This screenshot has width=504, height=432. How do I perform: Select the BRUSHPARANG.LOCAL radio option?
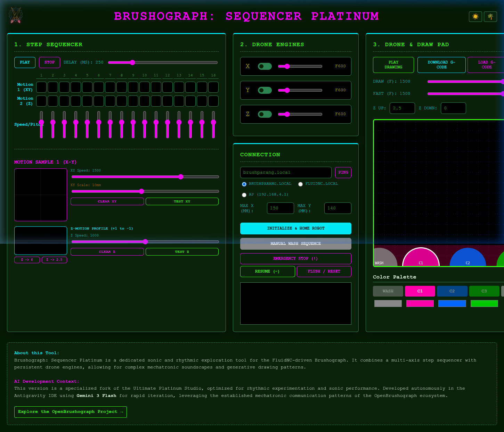coord(244,184)
